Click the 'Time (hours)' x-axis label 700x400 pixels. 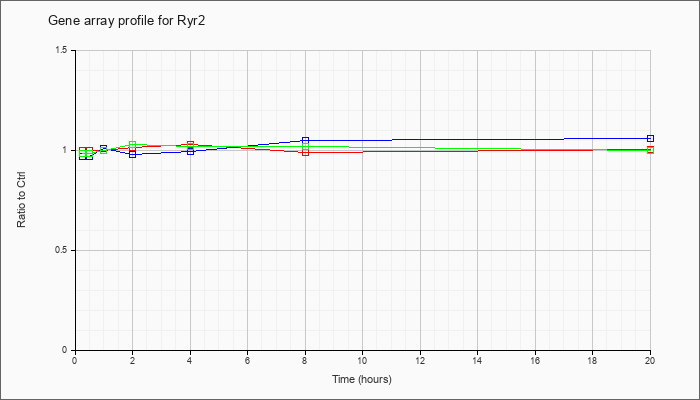362,379
